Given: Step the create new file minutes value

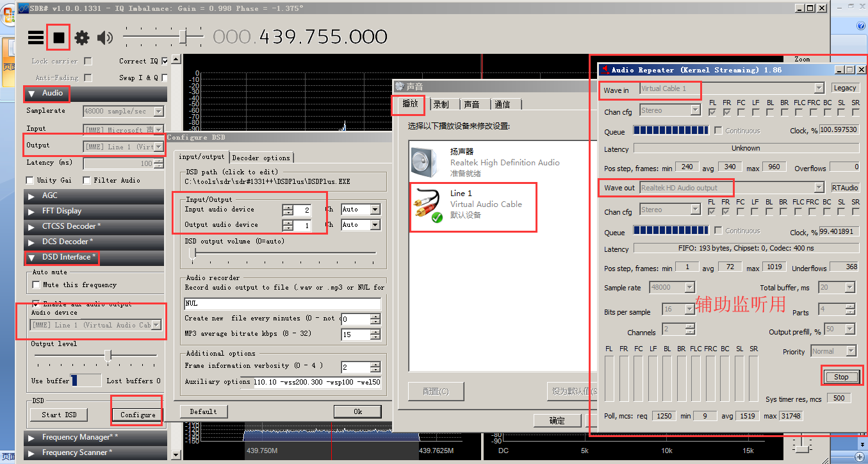Looking at the screenshot, I should [x=375, y=319].
